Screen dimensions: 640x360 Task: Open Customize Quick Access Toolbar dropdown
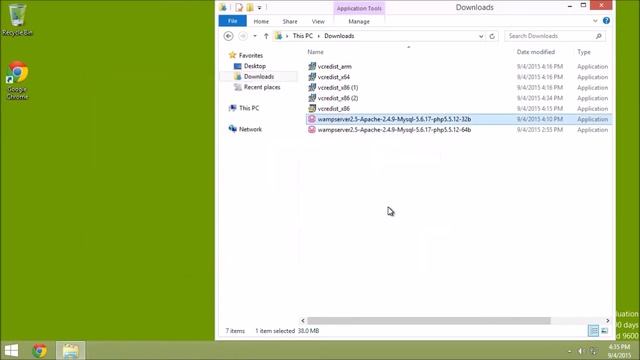(260, 8)
